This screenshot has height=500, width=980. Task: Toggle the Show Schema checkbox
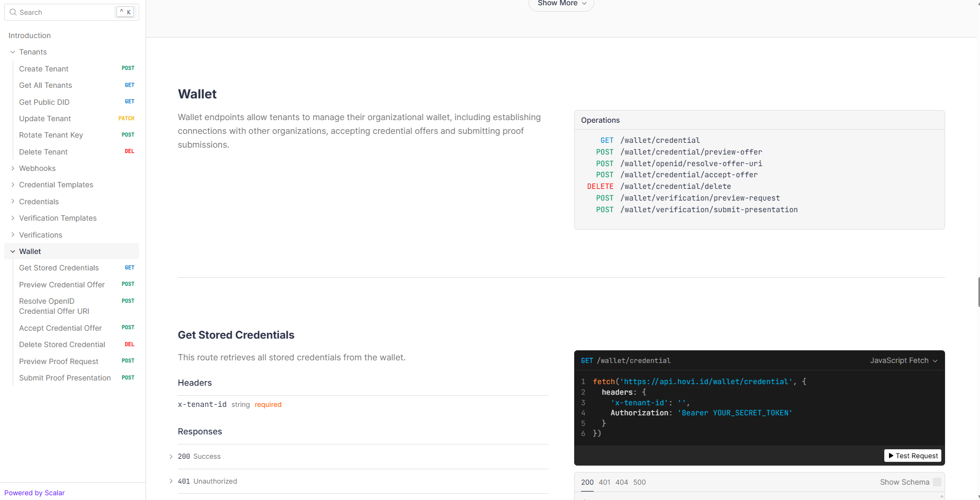tap(937, 482)
